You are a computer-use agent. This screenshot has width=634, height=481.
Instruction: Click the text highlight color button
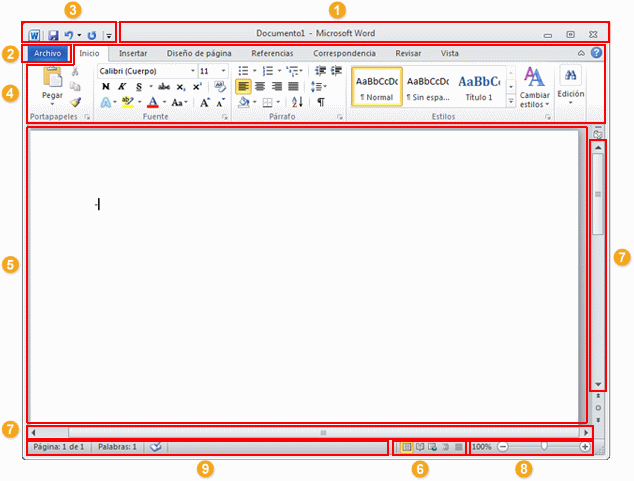[x=128, y=102]
